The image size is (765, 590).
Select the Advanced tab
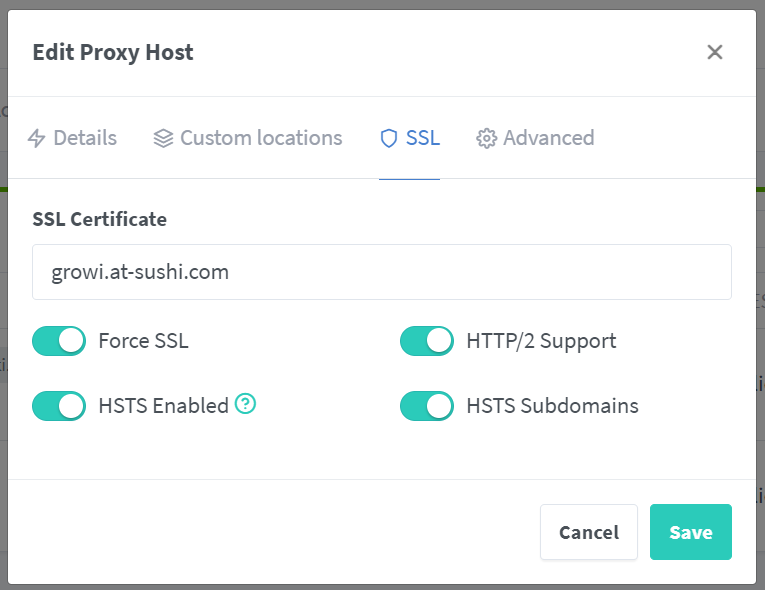[x=535, y=138]
